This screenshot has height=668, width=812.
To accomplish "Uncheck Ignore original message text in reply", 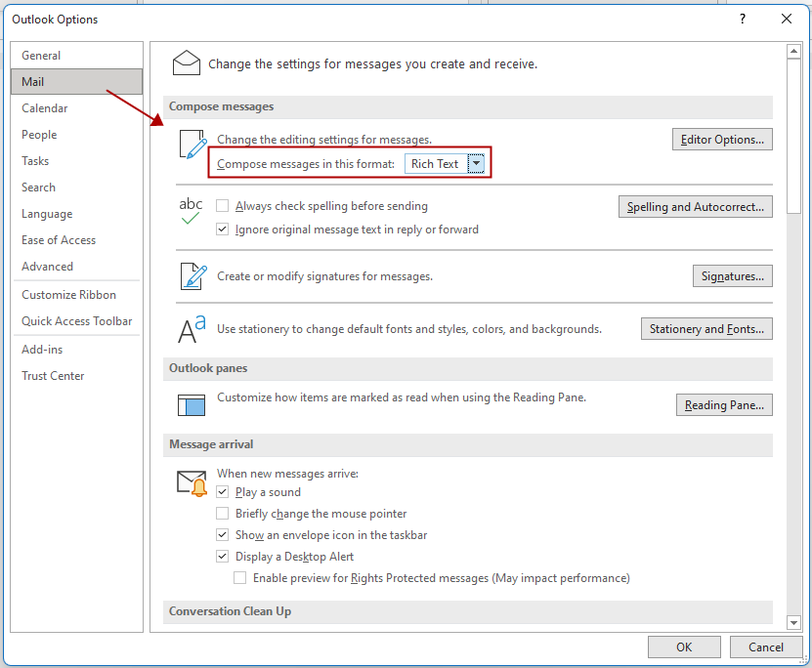I will [x=222, y=230].
